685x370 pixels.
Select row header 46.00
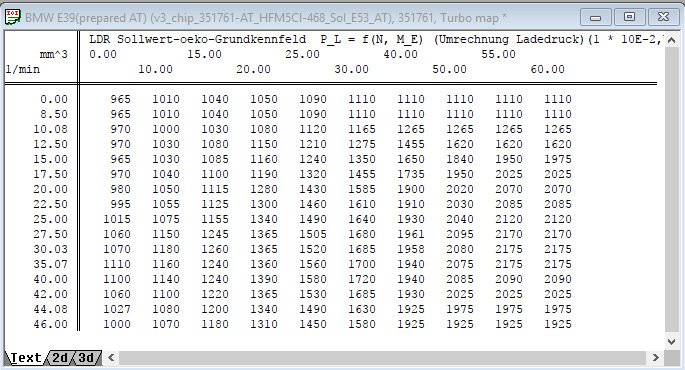[51, 324]
